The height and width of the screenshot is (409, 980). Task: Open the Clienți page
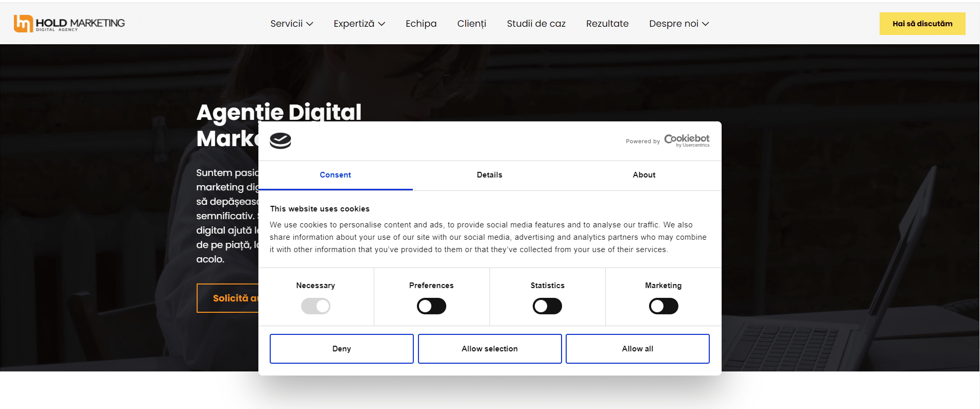click(x=471, y=24)
